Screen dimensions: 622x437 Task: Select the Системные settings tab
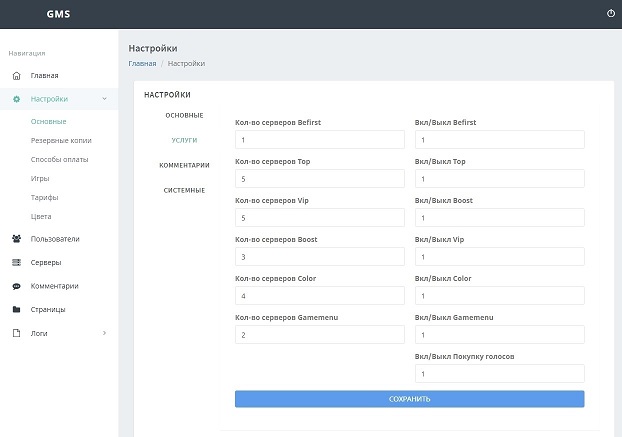tap(184, 190)
